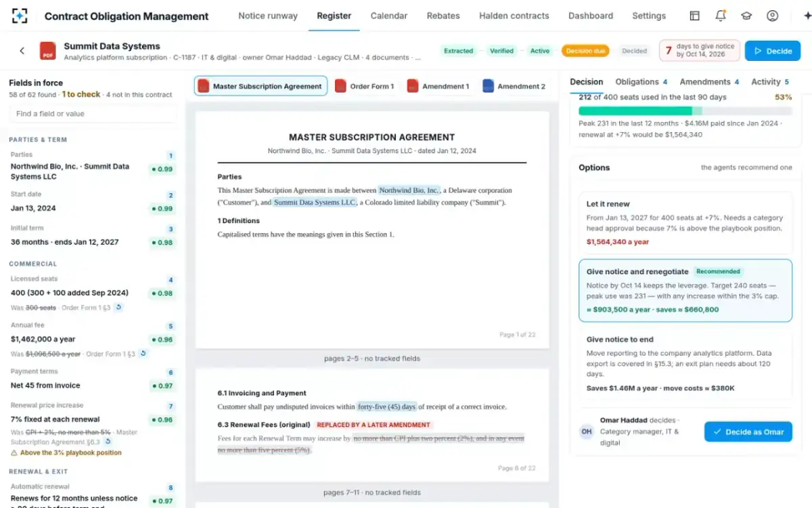This screenshot has height=508, width=812.
Task: Open notifications via the bell icon
Action: (720, 16)
